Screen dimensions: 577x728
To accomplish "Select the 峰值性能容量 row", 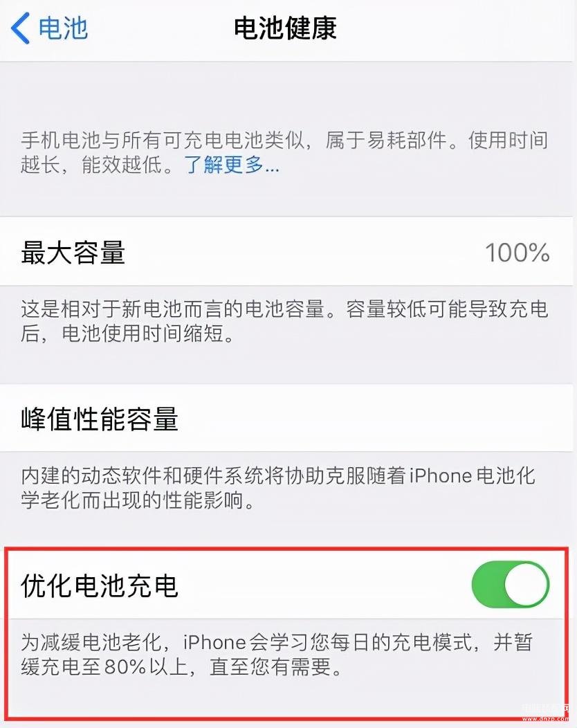I will coord(286,418).
